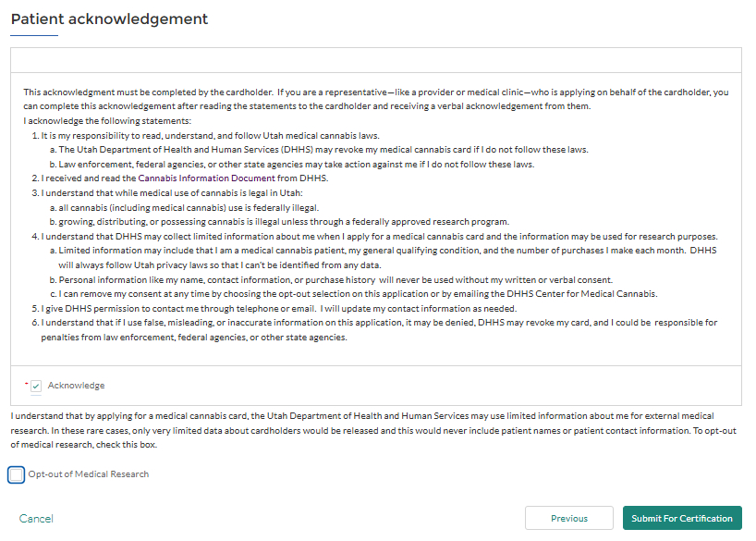
Task: Click the Cancel link
Action: coord(36,519)
